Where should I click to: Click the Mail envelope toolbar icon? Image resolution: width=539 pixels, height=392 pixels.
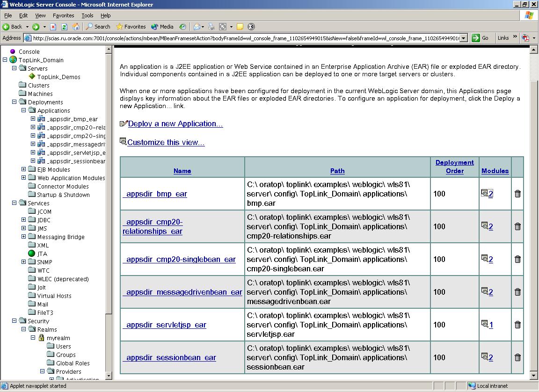[x=197, y=27]
